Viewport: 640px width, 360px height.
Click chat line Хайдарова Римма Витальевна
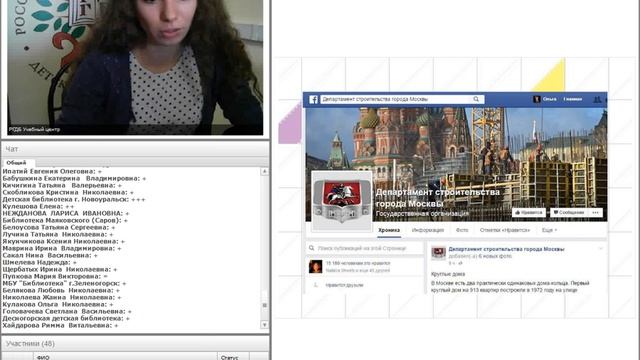click(x=60, y=325)
